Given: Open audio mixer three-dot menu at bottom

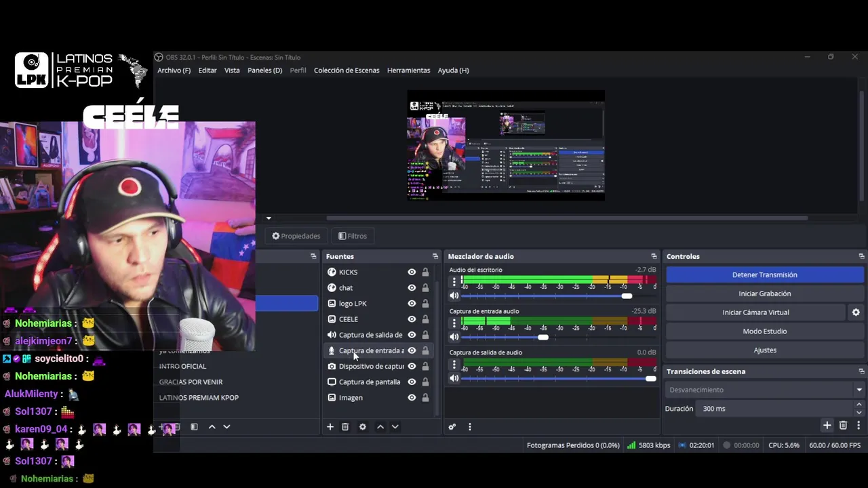Looking at the screenshot, I should pyautogui.click(x=469, y=427).
